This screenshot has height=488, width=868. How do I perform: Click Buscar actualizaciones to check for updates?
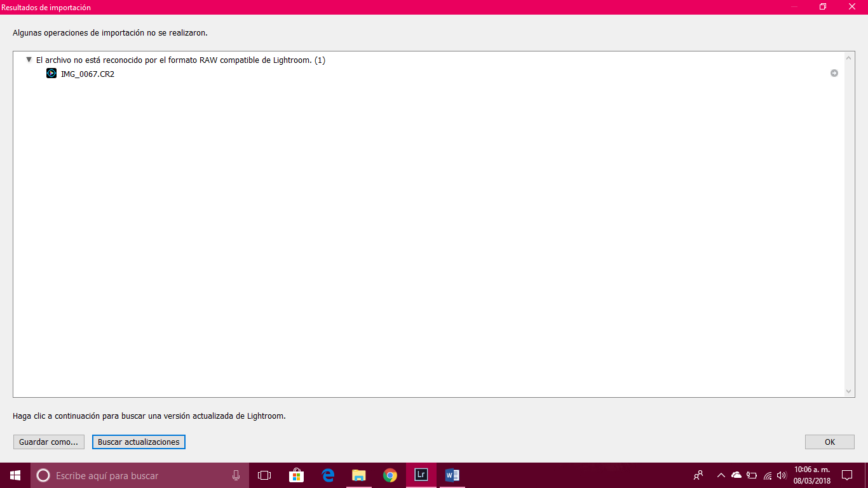click(139, 442)
